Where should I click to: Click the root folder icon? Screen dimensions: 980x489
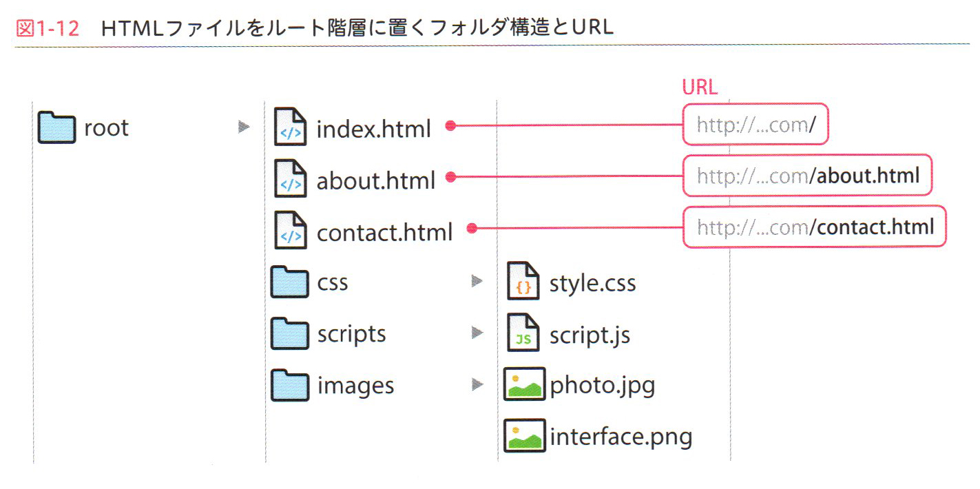pyautogui.click(x=56, y=127)
